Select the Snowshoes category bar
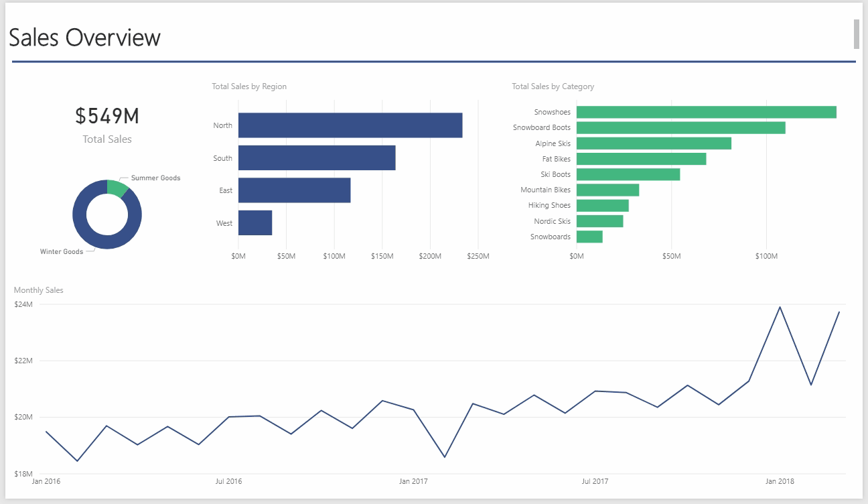This screenshot has width=868, height=504. (x=706, y=112)
